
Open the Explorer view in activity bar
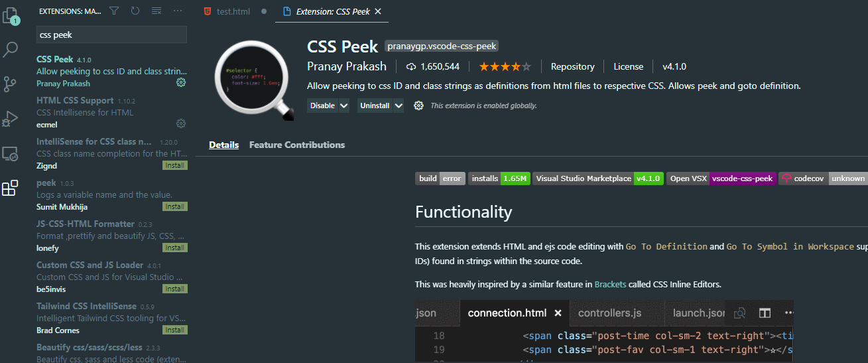point(10,15)
